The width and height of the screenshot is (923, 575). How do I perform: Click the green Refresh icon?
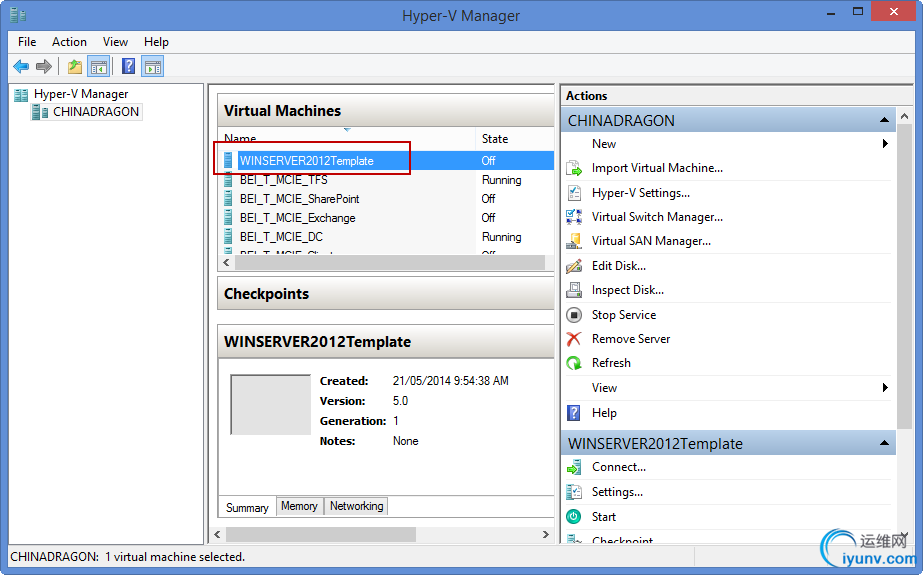point(574,363)
